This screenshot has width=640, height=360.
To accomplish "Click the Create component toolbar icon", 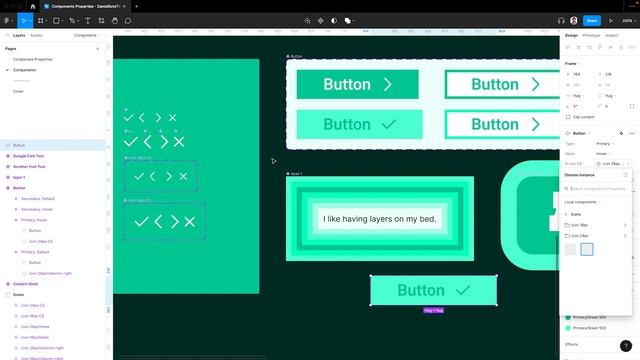I will click(x=321, y=20).
